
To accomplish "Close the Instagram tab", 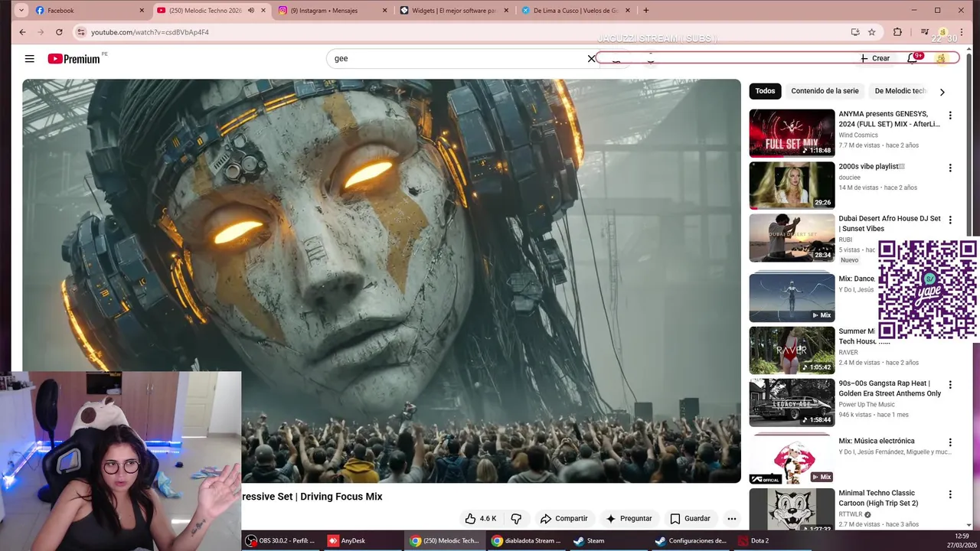I will 384,11.
